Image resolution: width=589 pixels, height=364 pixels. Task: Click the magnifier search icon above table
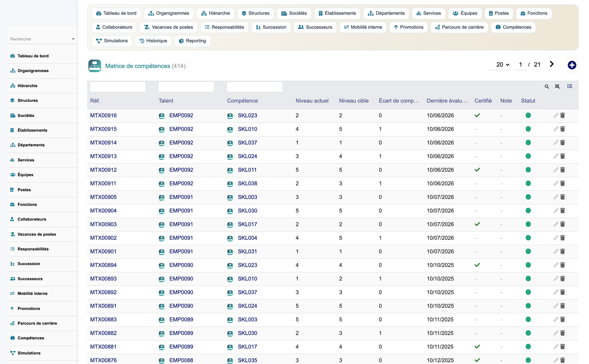tap(547, 87)
